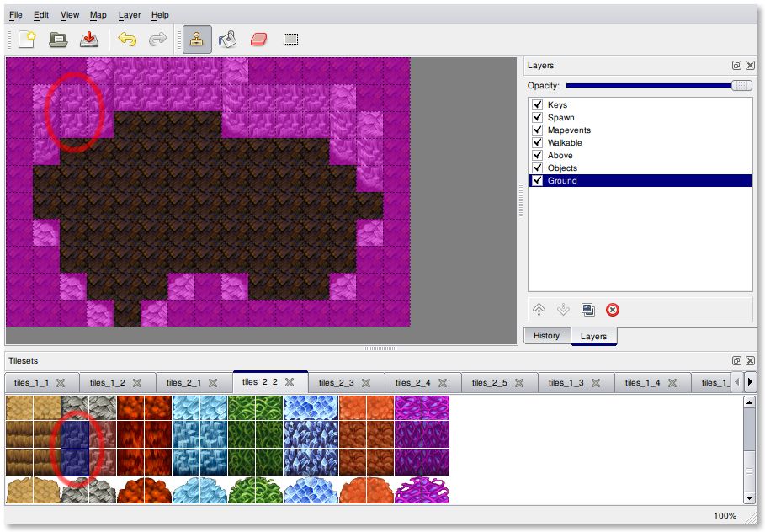The image size is (765, 532).
Task: Open the Layer menu
Action: [130, 15]
